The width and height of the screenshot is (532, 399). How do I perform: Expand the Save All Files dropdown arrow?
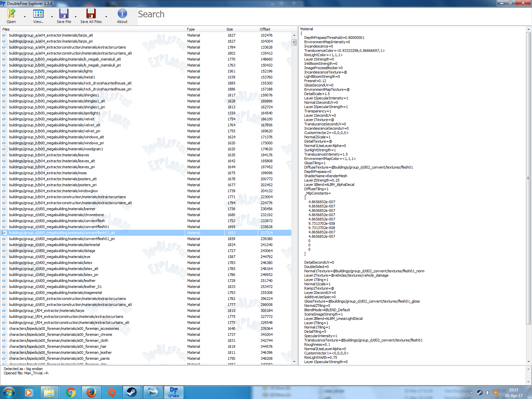(x=106, y=16)
